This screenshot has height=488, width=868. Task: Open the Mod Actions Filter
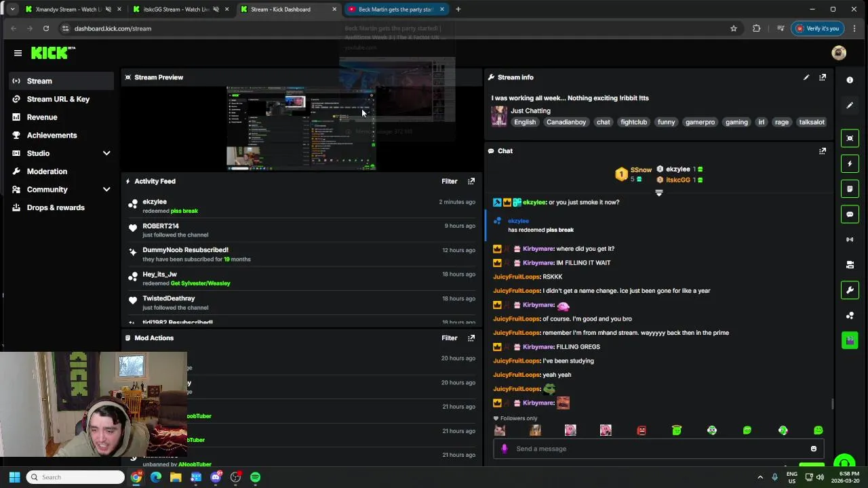point(449,338)
